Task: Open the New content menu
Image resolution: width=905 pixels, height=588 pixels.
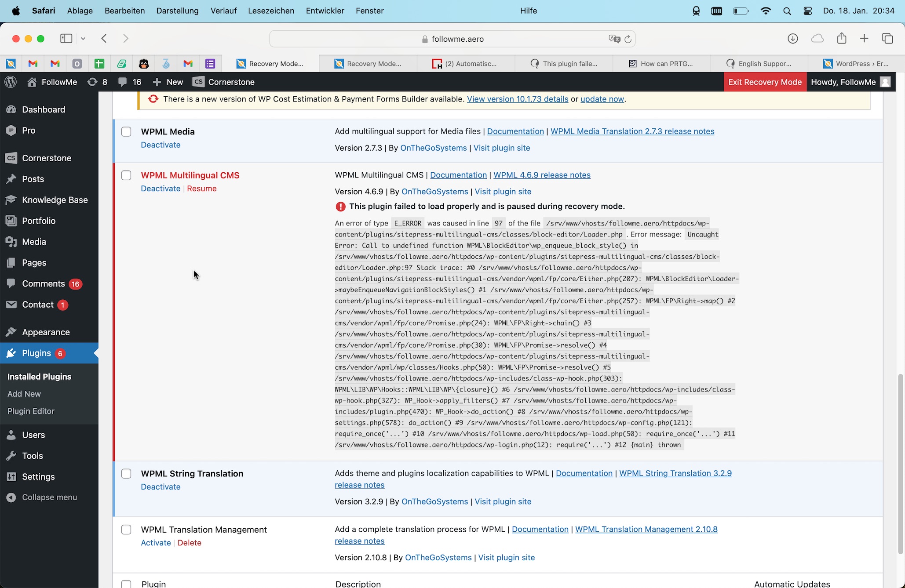Action: coord(168,82)
